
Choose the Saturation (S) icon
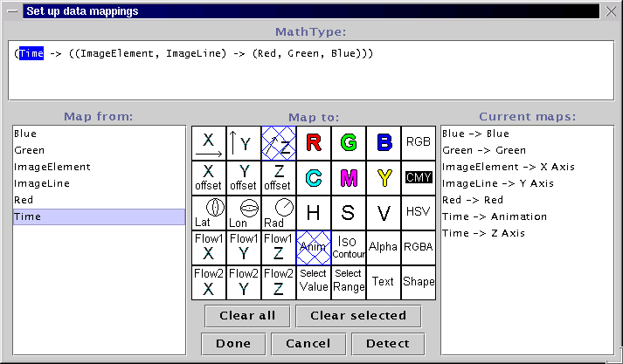click(349, 213)
